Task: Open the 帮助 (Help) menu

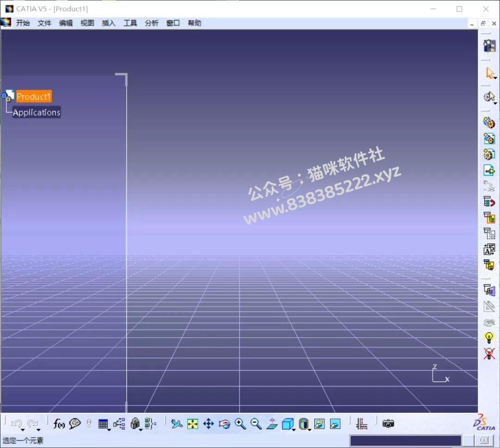Action: point(194,23)
